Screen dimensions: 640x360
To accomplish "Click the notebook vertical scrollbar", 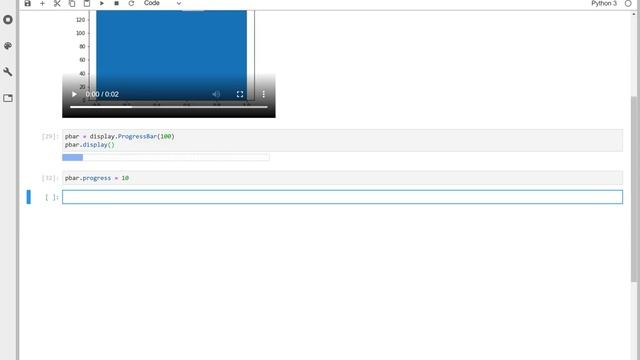I will pos(633,189).
